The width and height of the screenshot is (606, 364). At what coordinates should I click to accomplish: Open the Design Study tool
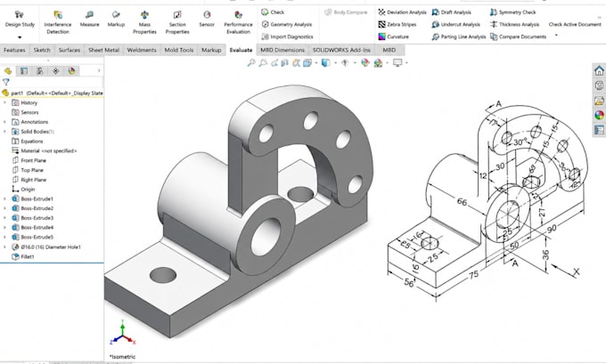20,20
